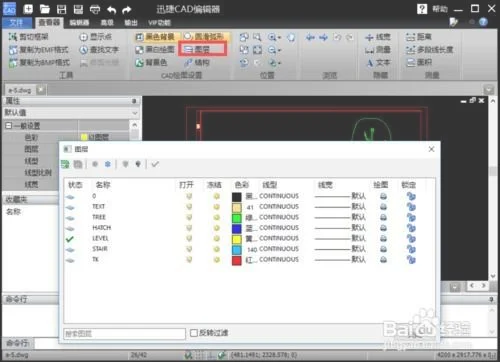
Task: Click the zoom in magnifier in 位置 group
Action: (x=272, y=37)
